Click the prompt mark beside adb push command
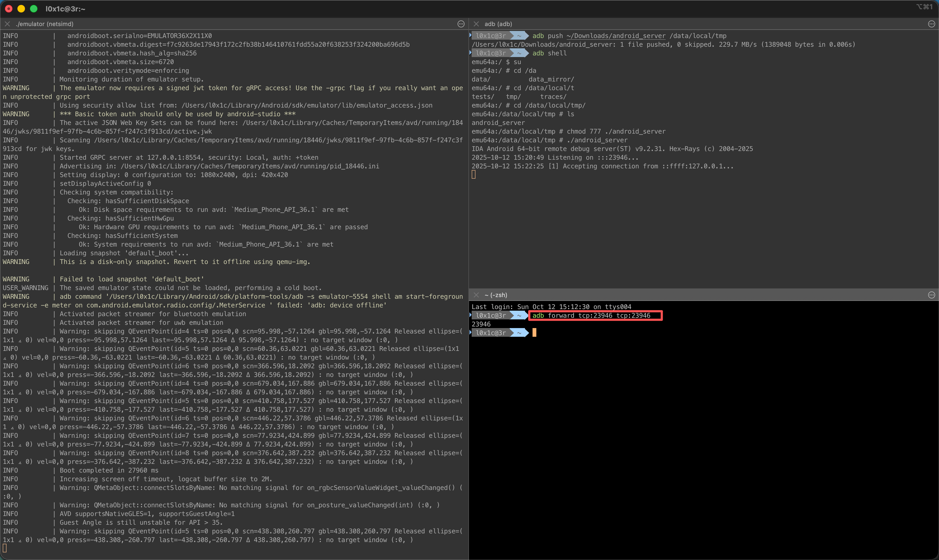The width and height of the screenshot is (939, 560). pyautogui.click(x=470, y=35)
